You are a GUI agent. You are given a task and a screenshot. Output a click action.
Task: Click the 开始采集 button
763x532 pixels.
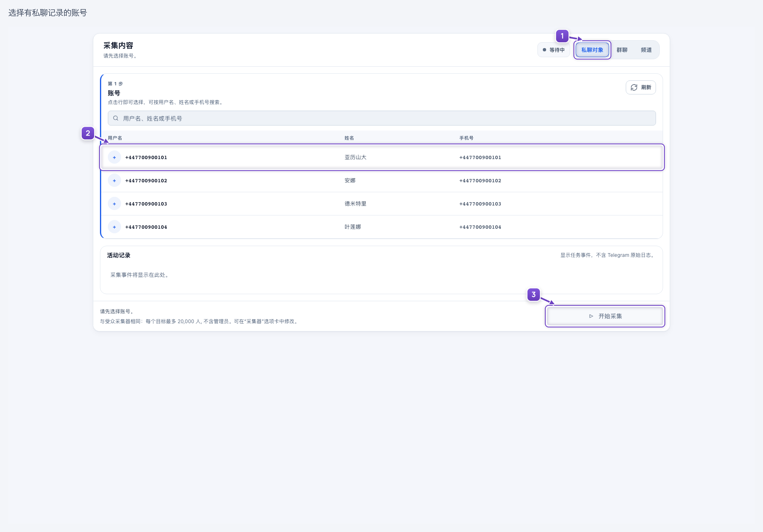point(605,316)
